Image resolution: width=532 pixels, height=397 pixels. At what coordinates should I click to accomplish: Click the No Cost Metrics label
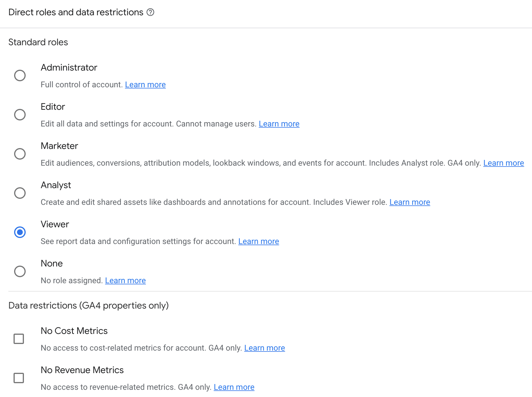pos(74,331)
